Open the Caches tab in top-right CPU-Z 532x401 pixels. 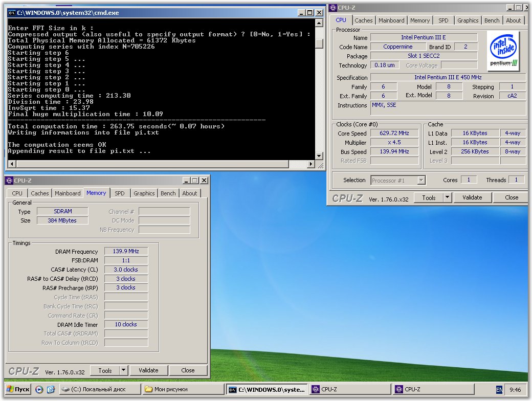tap(363, 20)
